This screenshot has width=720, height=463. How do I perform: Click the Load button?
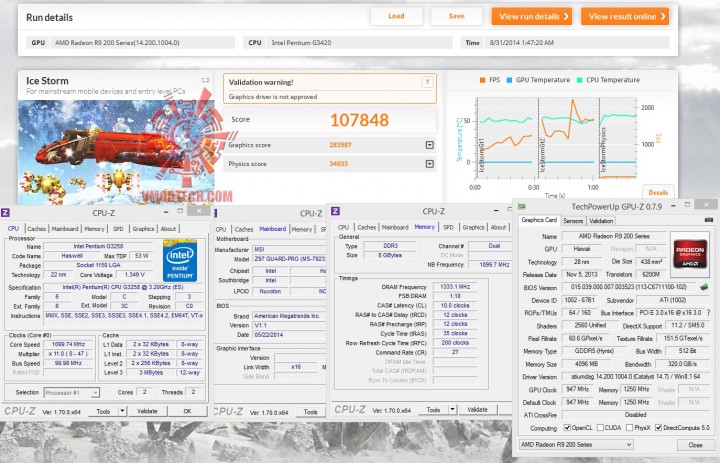(396, 16)
